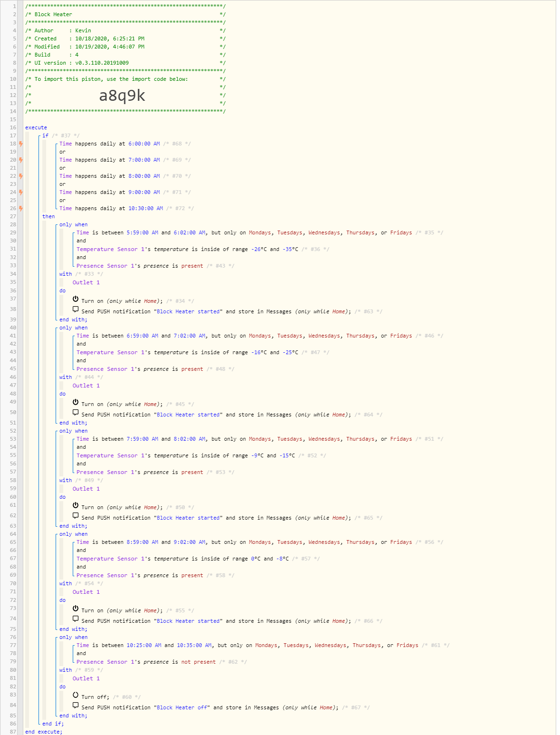Image resolution: width=560 pixels, height=735 pixels.
Task: Select condition Time happens daily at 6:00:00 AM
Action: coord(125,144)
